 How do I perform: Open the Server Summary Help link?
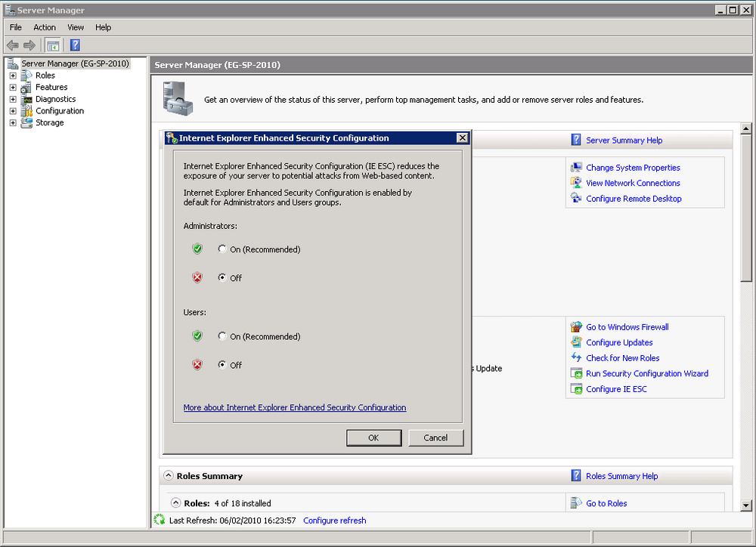point(624,141)
